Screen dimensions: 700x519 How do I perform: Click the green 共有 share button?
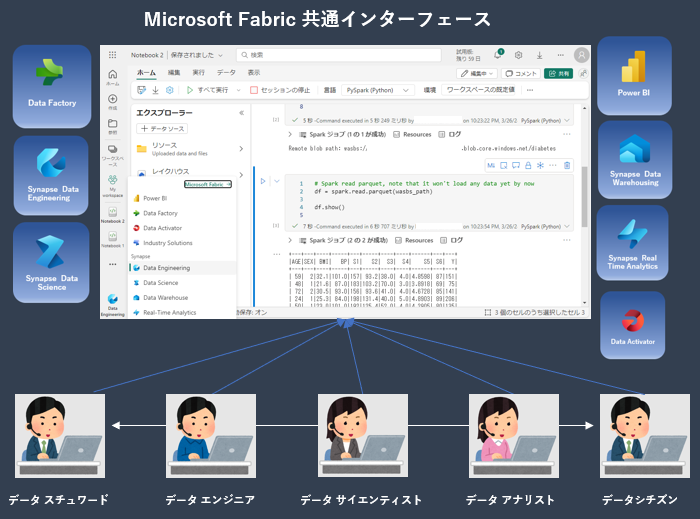coord(558,73)
